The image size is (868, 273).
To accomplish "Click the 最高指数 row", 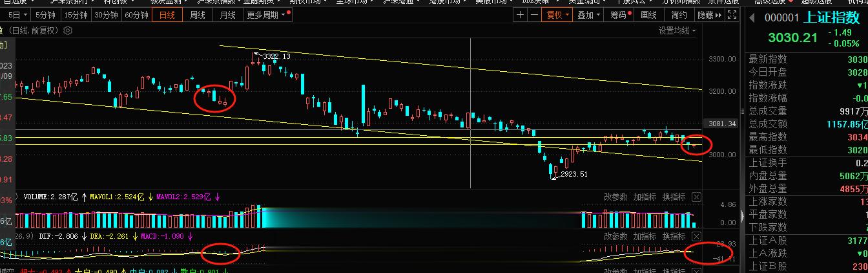I will 807,136.
